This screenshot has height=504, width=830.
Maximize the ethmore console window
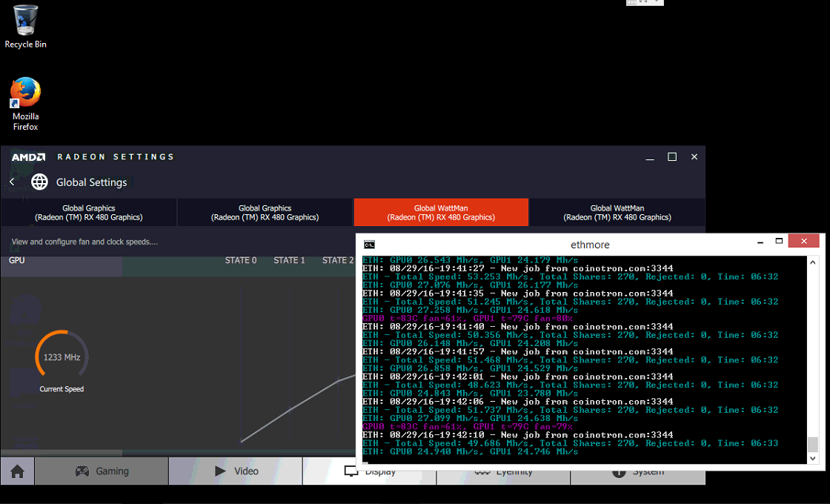coord(779,242)
